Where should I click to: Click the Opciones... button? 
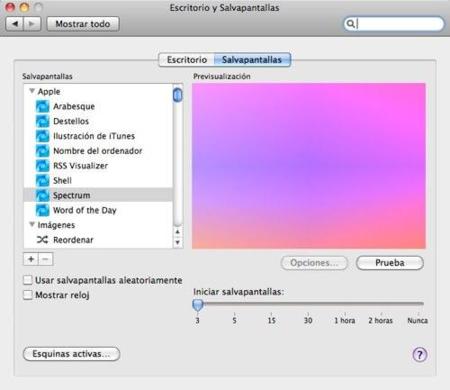[x=314, y=263]
